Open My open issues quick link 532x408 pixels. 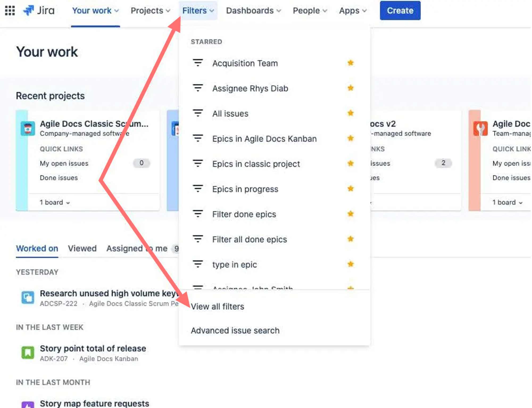64,163
